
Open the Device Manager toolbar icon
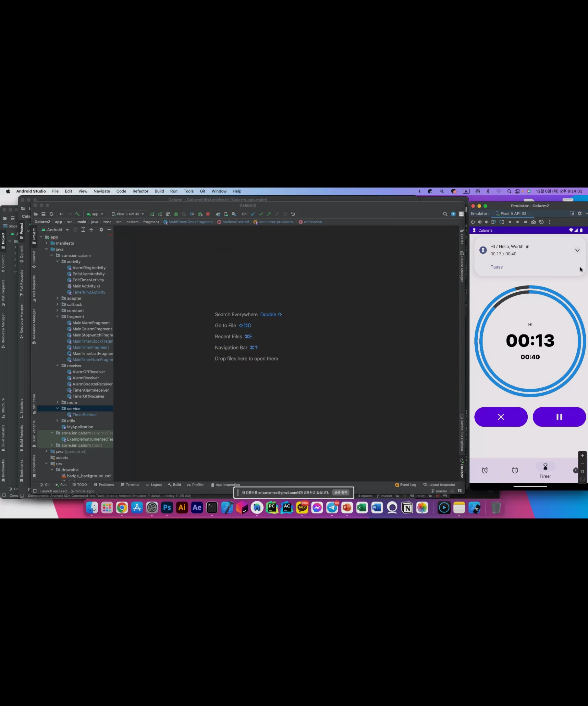226,214
